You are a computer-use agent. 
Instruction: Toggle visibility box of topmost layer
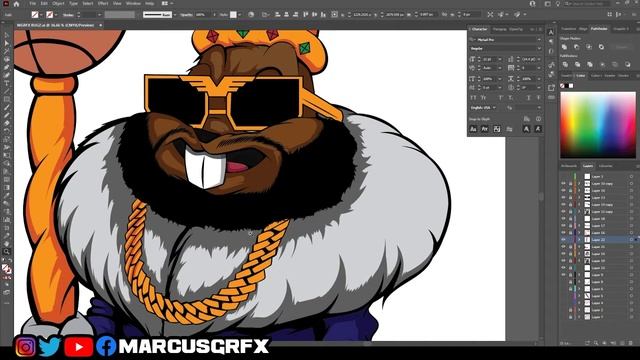coord(563,177)
